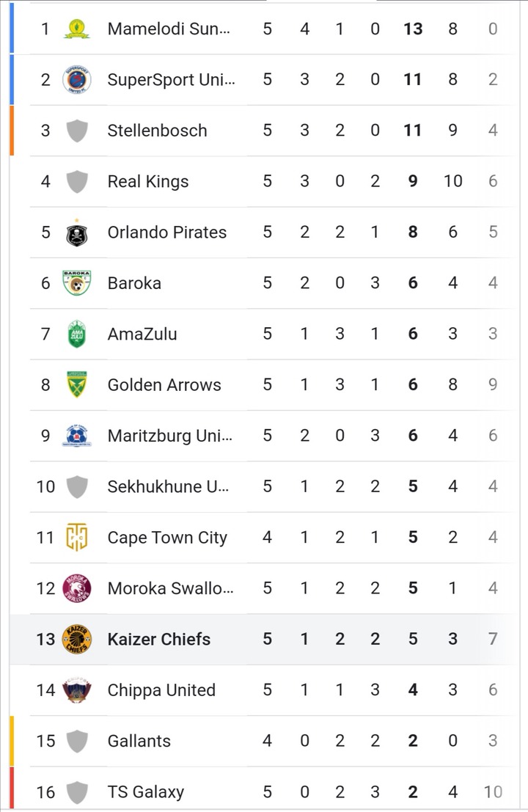Screen dimensions: 528x812
Task: Click the Chippa United crest
Action: (76, 690)
